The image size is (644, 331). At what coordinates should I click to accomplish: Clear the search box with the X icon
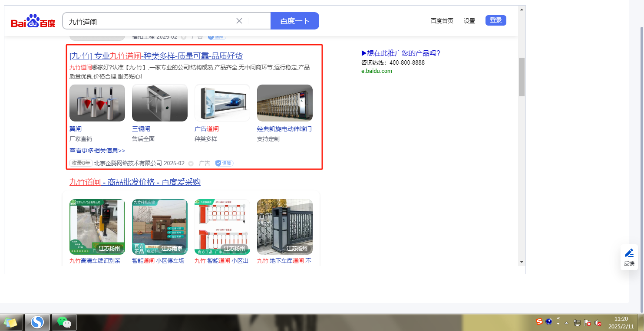click(239, 21)
